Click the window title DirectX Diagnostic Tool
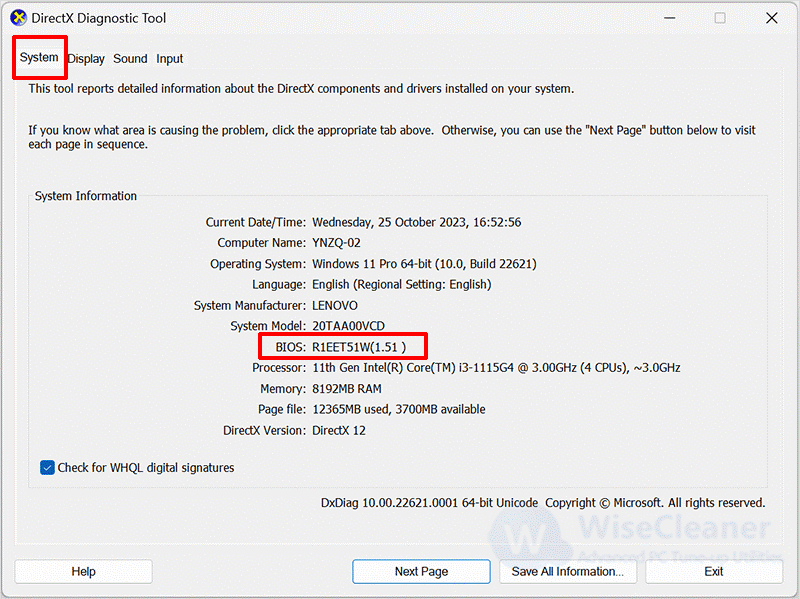 click(98, 18)
